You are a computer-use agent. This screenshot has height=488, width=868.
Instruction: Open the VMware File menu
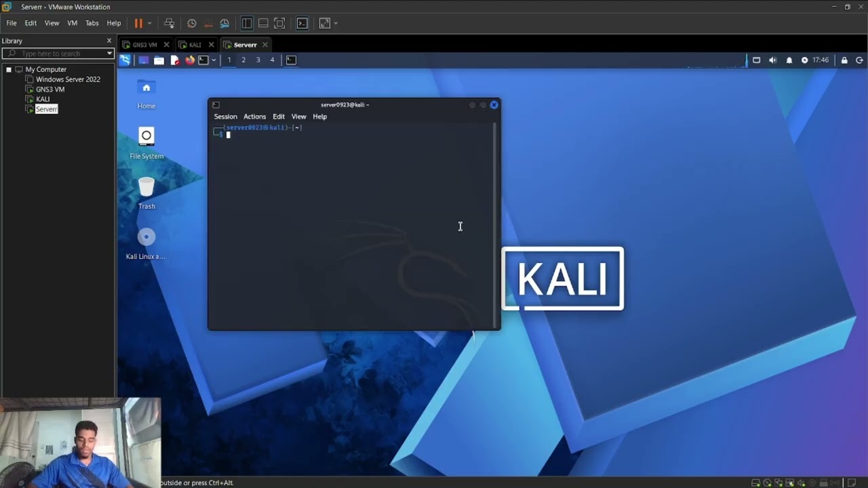pos(12,23)
